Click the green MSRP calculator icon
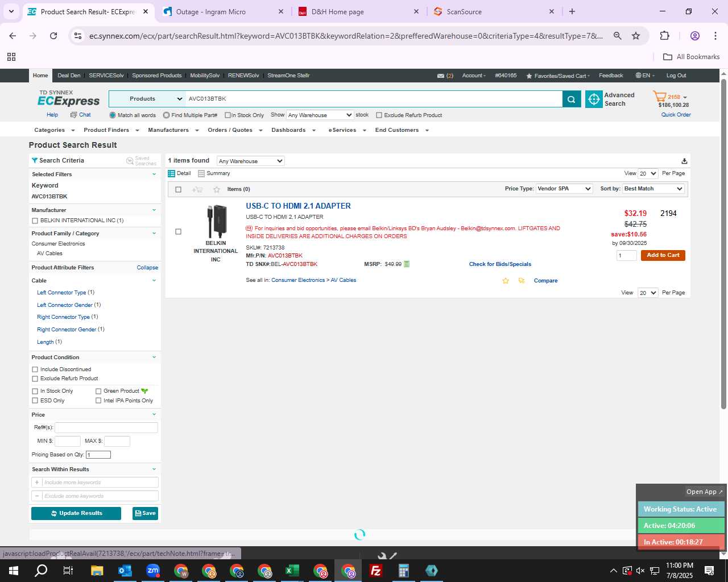 click(406, 264)
